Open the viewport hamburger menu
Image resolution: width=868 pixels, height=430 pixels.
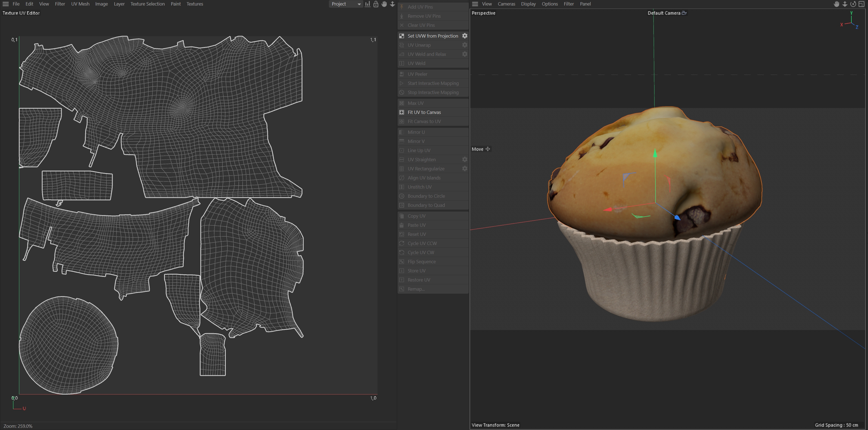click(475, 4)
